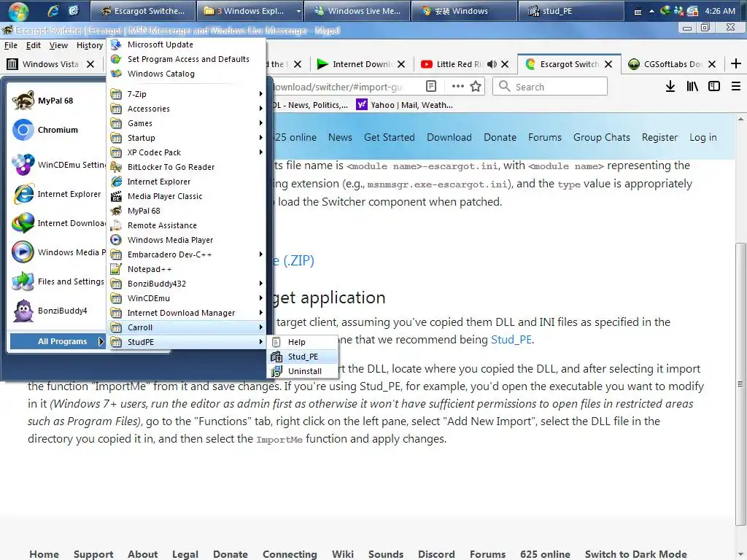The image size is (747, 560).
Task: Switch to Internet Download browser tab
Action: 361,64
